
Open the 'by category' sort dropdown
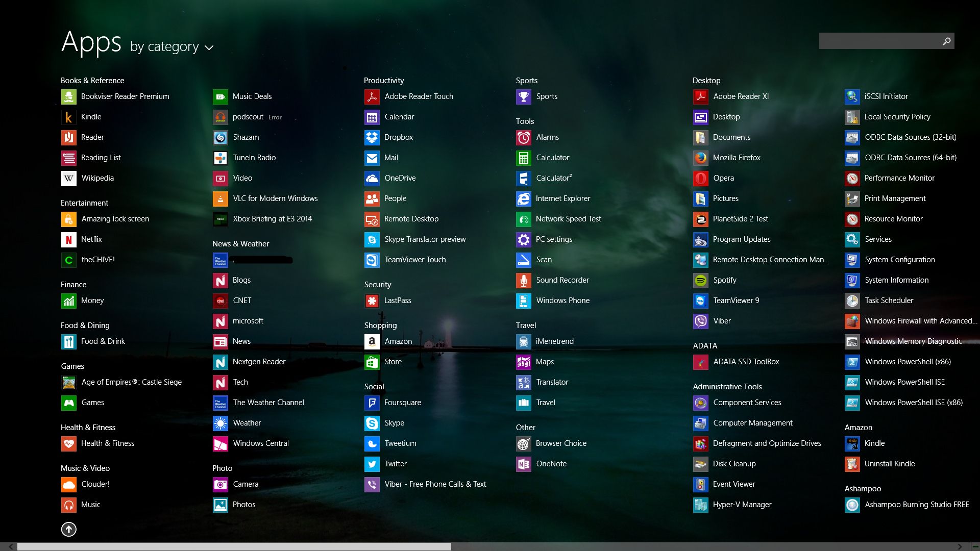171,46
